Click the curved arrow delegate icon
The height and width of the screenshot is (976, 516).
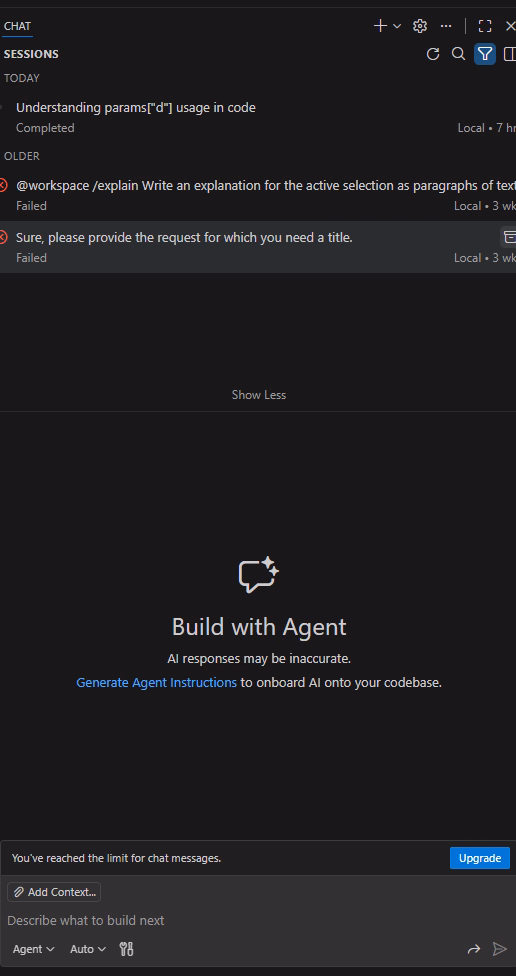(x=474, y=949)
